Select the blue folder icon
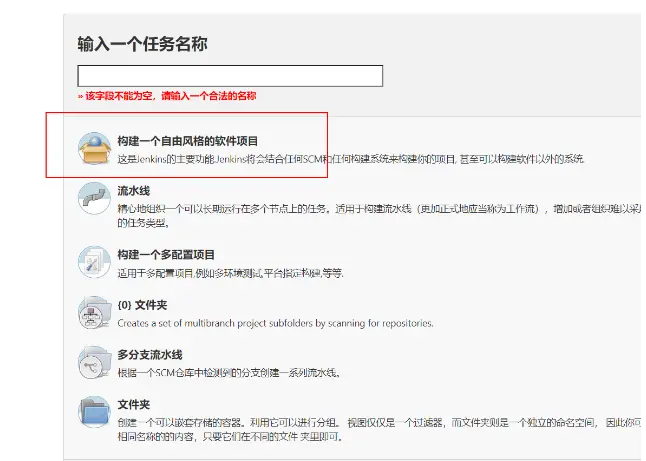The height and width of the screenshot is (461, 646). point(94,412)
